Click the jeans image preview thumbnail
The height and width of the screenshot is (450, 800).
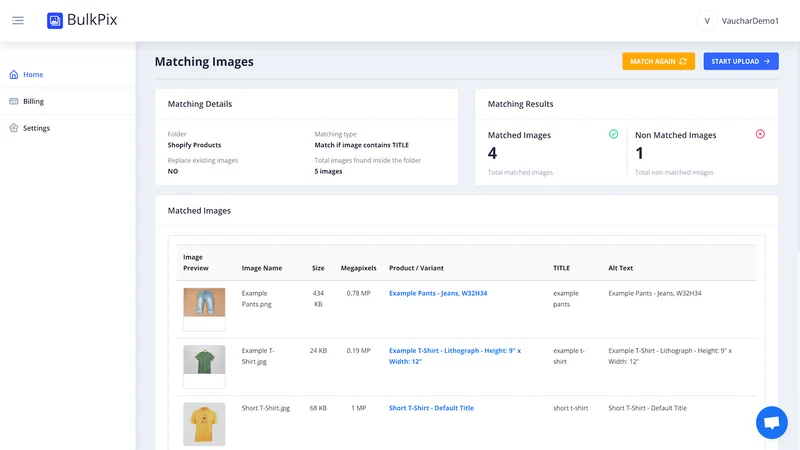click(x=204, y=302)
